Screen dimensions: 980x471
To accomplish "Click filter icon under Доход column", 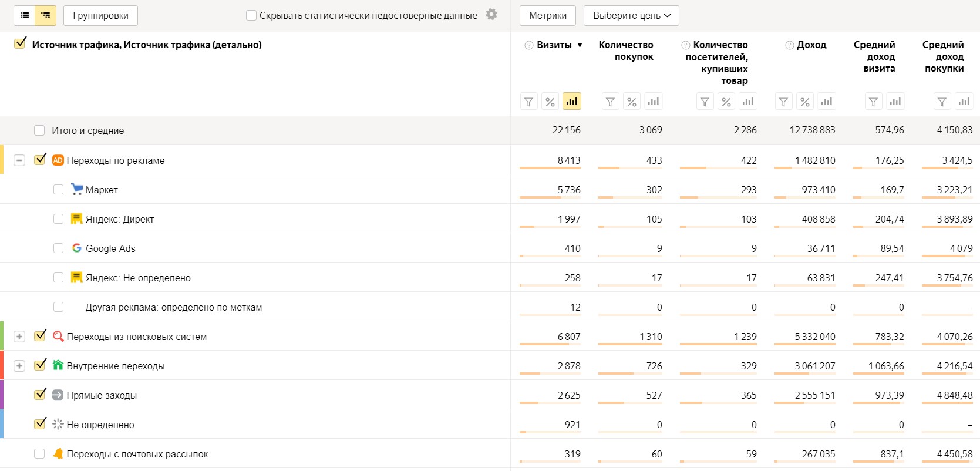I will 784,102.
